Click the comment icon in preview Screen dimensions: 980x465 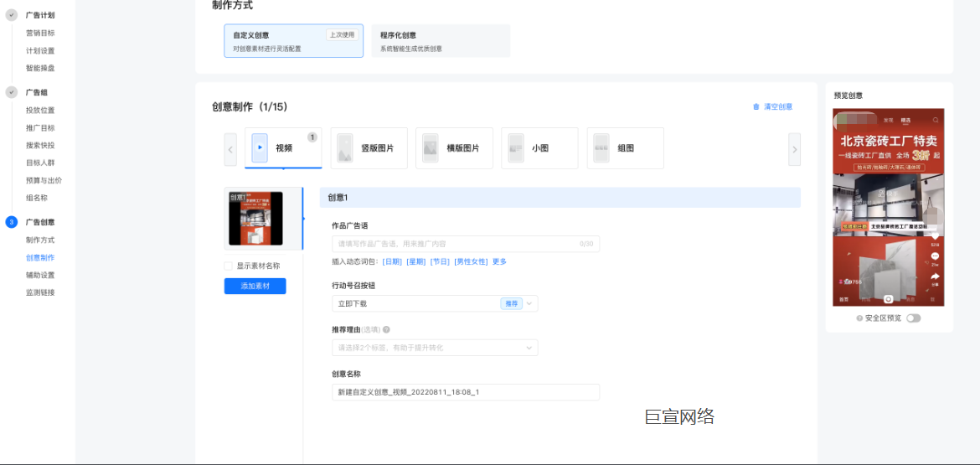click(x=935, y=256)
